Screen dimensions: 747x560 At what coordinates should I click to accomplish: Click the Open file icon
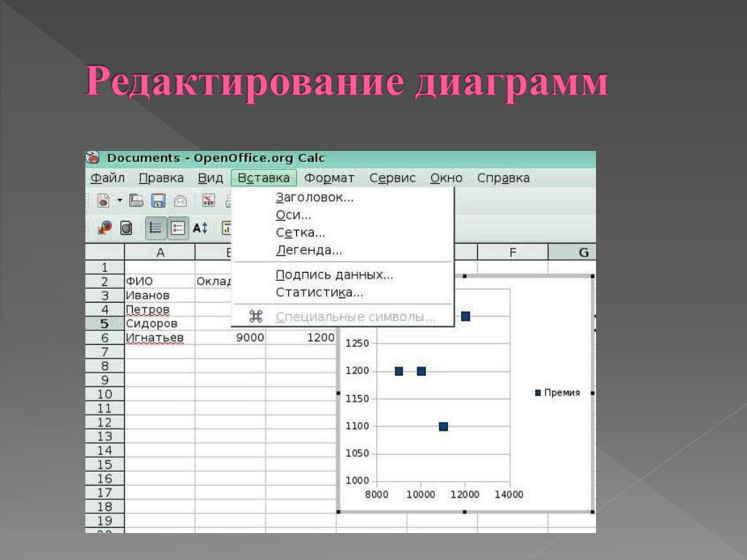click(136, 201)
